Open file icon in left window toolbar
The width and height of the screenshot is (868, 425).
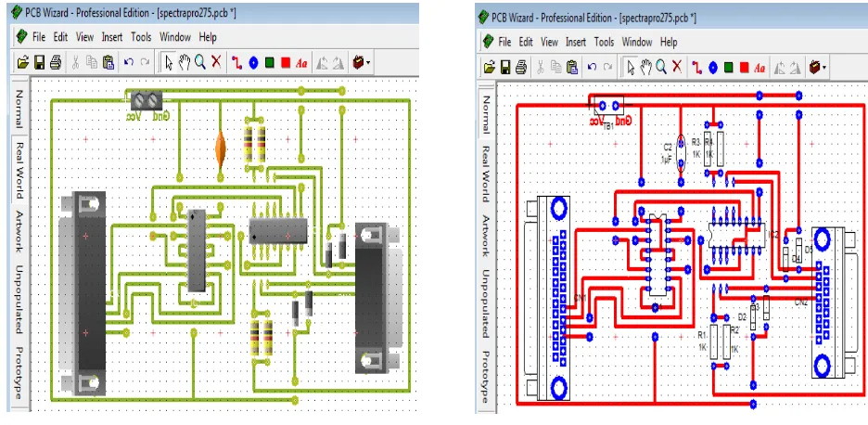(x=22, y=62)
